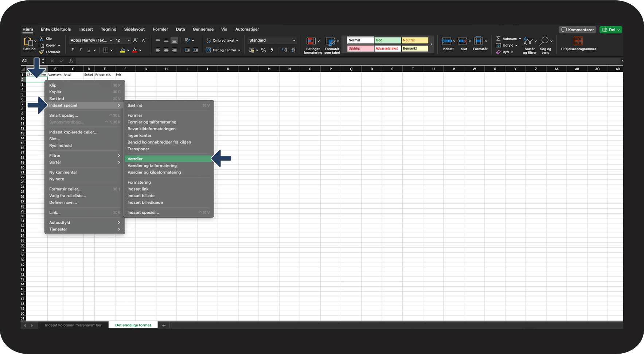Click the green Del share button
This screenshot has width=644, height=354.
tap(611, 30)
